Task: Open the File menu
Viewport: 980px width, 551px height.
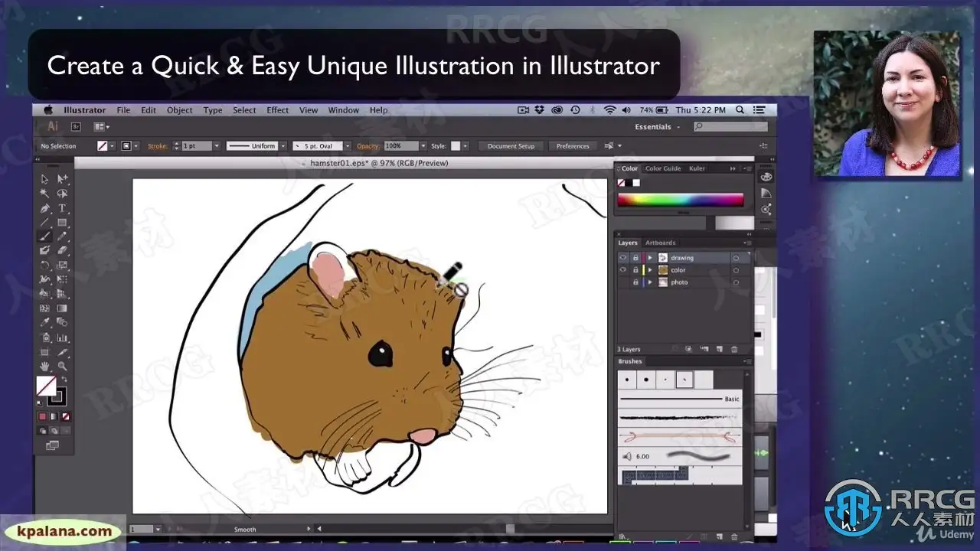Action: 123,110
